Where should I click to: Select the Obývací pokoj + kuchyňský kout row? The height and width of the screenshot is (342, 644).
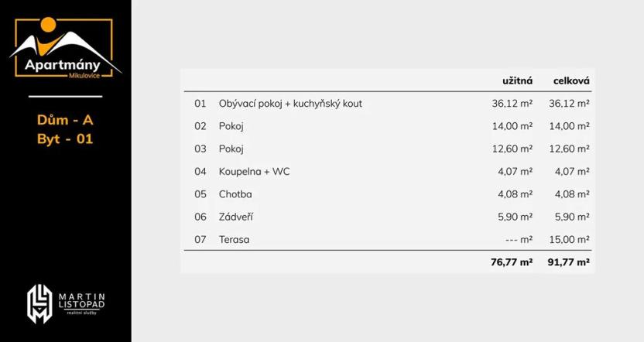coord(290,103)
